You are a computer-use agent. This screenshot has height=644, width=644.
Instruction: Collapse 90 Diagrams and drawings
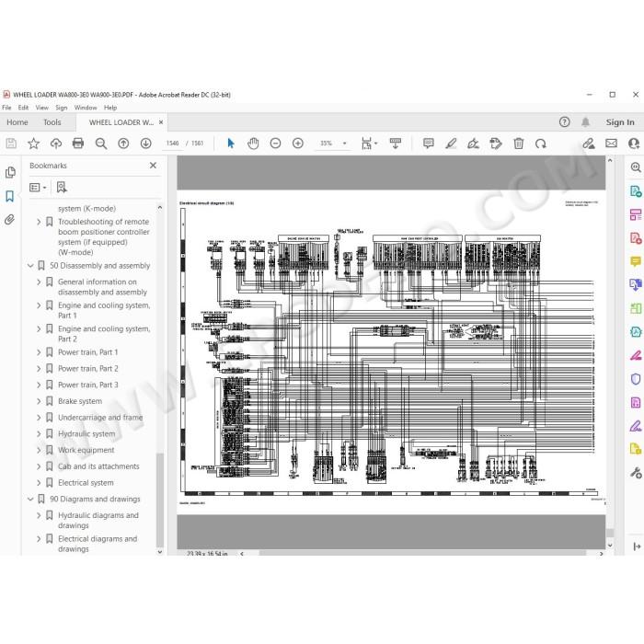tap(30, 499)
